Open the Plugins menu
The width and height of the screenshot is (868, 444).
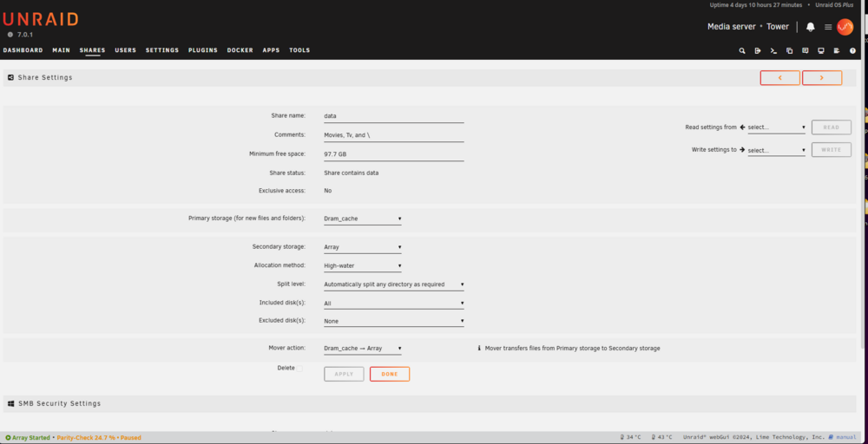pyautogui.click(x=202, y=50)
